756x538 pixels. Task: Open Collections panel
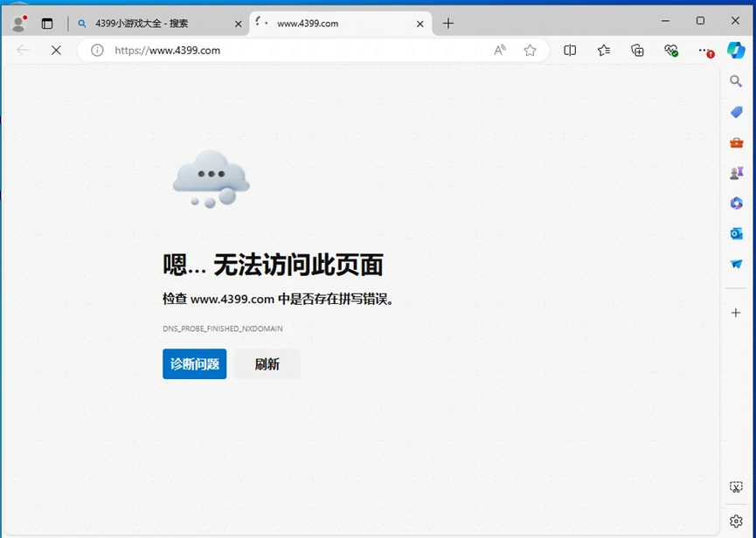pyautogui.click(x=637, y=50)
